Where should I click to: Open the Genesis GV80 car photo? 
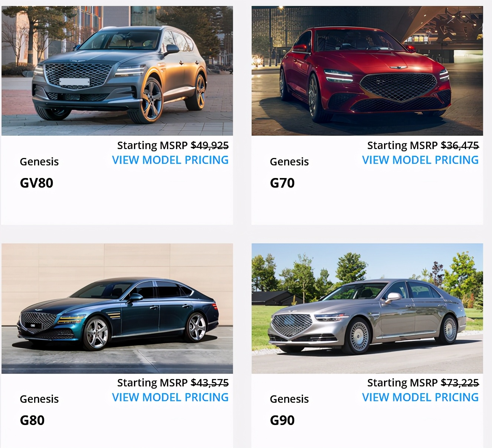pos(117,70)
